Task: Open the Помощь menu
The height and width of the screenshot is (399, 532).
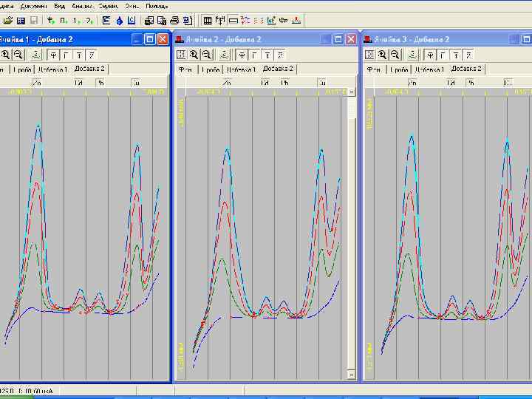Action: (x=157, y=6)
